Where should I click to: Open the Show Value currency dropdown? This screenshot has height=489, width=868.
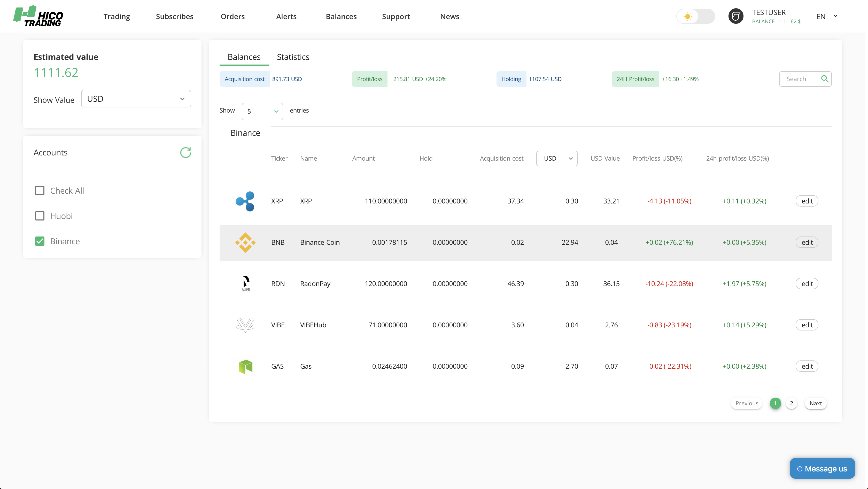pos(136,99)
